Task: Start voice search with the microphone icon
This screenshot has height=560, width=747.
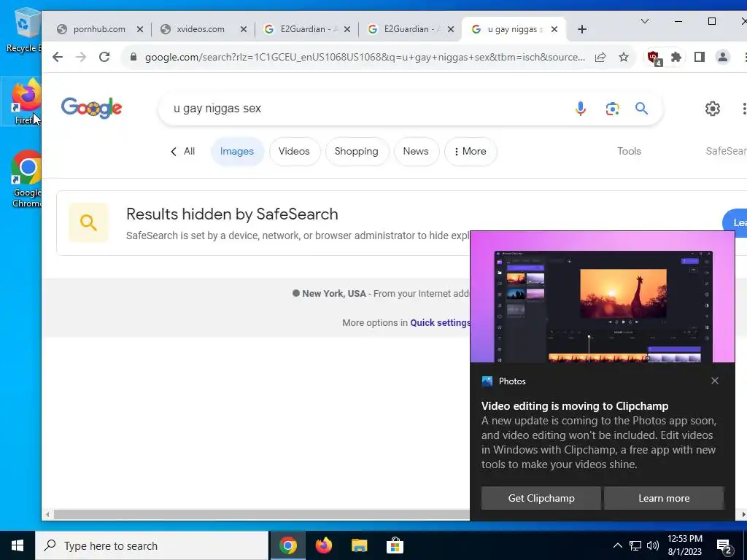Action: click(x=580, y=109)
